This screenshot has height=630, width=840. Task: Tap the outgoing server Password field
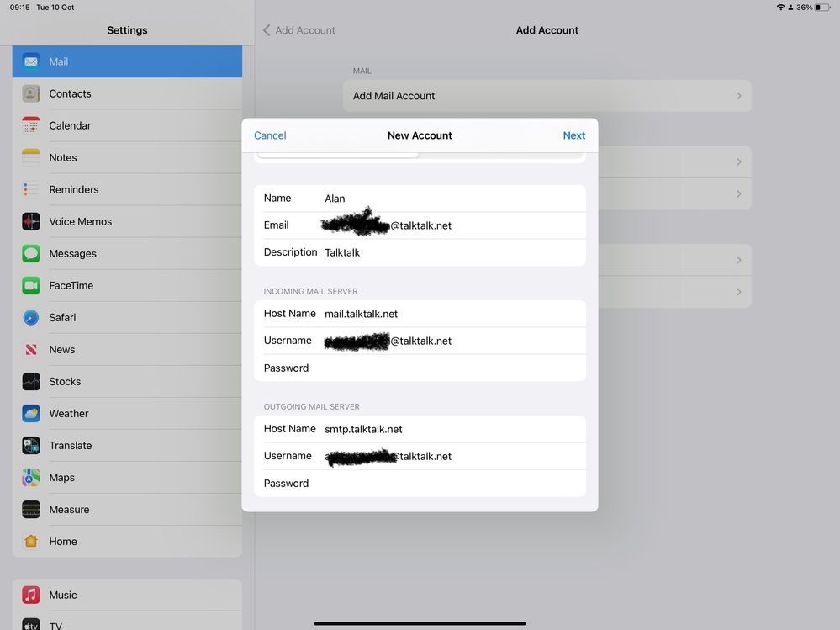tap(420, 483)
